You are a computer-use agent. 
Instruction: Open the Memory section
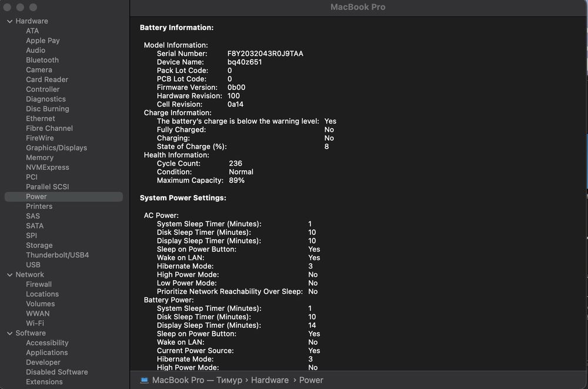(x=40, y=157)
